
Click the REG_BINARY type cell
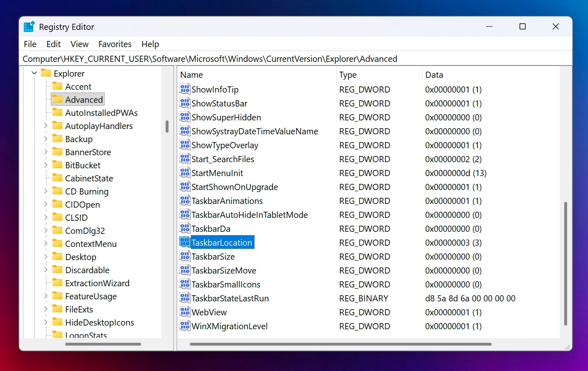(363, 298)
